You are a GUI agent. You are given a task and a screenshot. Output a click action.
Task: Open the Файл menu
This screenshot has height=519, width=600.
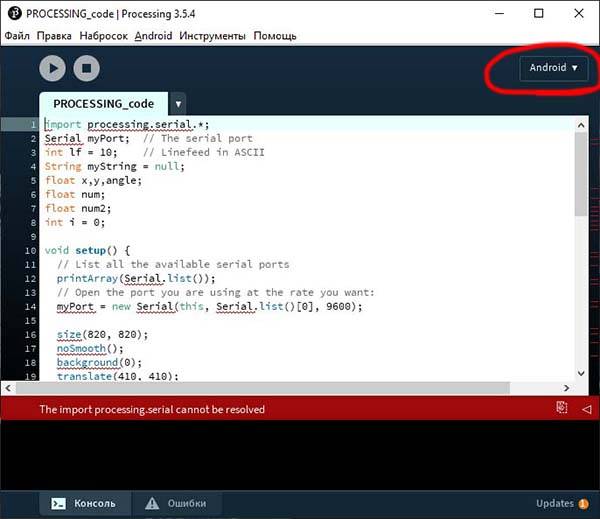point(17,36)
